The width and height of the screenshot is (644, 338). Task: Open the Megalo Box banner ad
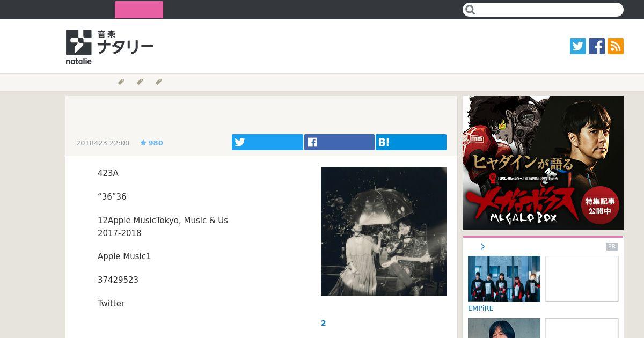point(543,163)
